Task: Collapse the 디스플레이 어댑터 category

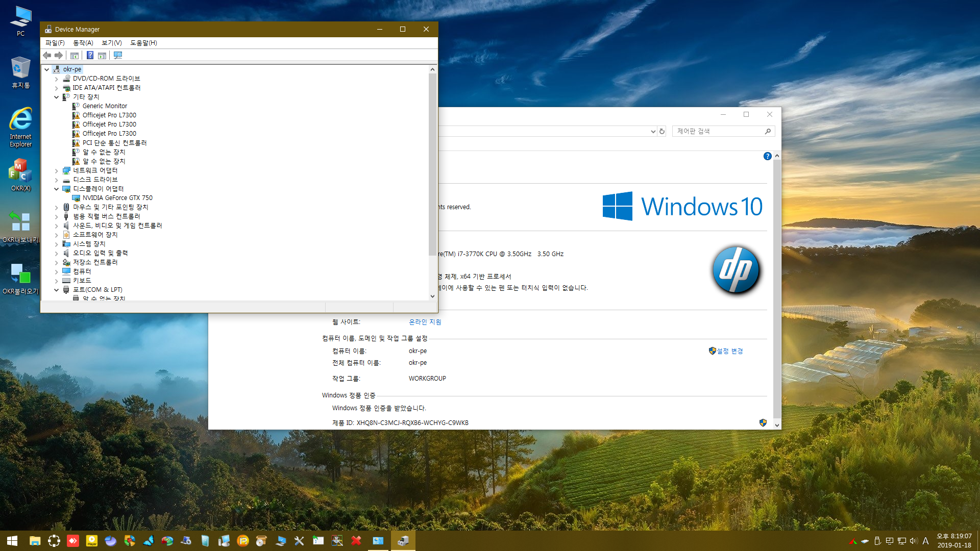Action: coord(57,189)
